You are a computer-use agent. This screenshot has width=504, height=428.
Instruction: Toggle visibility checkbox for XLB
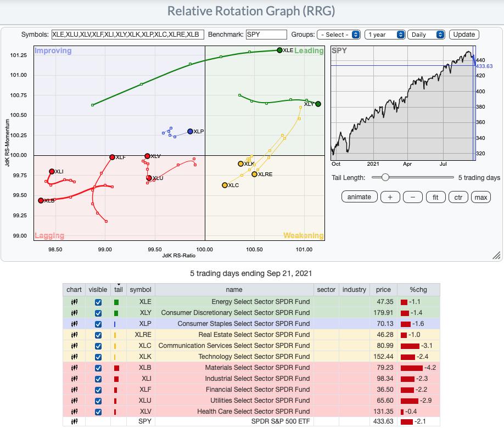point(98,368)
